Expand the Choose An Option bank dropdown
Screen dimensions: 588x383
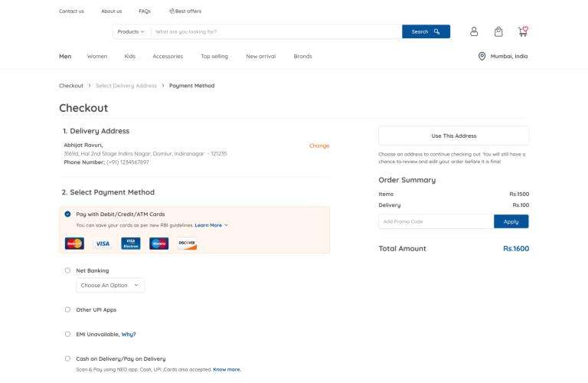pyautogui.click(x=110, y=285)
